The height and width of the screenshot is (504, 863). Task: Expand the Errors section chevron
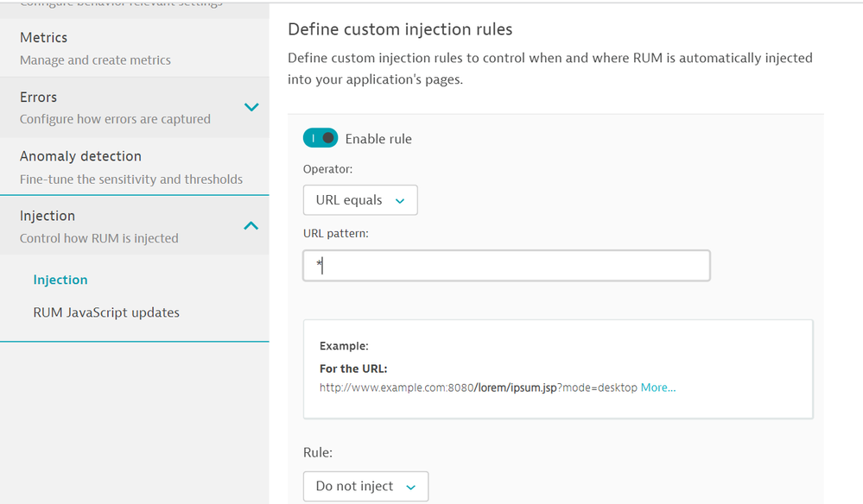pos(251,108)
